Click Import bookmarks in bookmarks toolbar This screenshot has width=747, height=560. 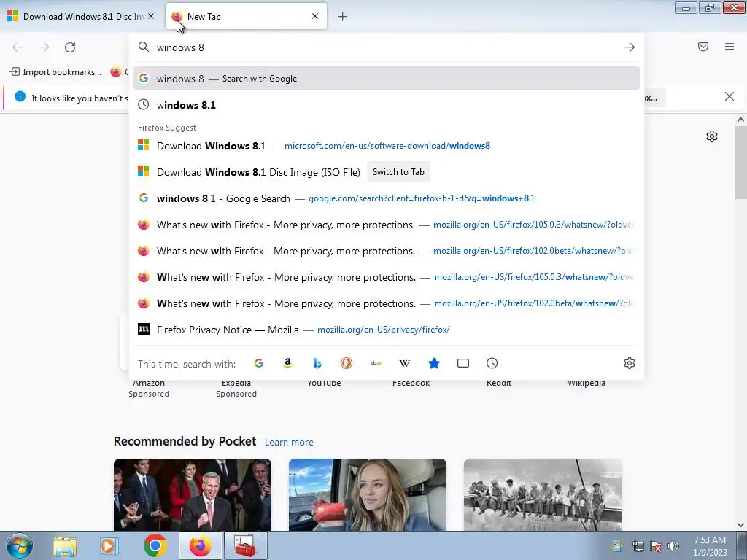coord(55,72)
